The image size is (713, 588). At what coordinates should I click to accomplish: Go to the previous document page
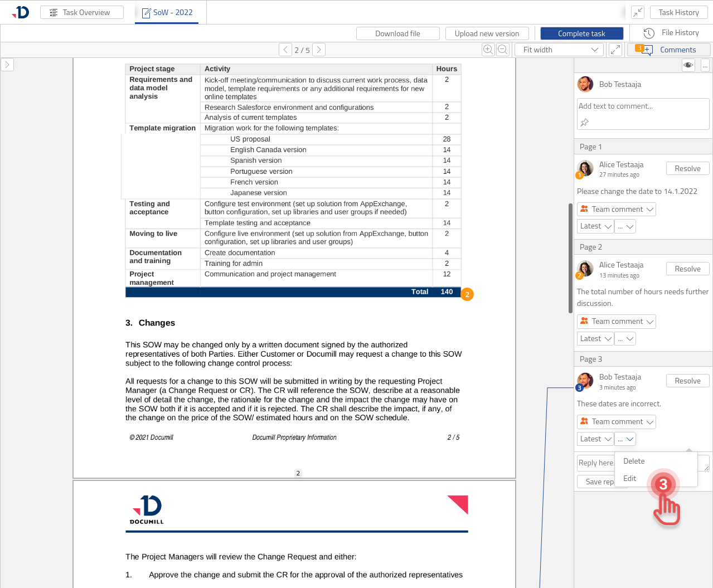click(x=285, y=50)
